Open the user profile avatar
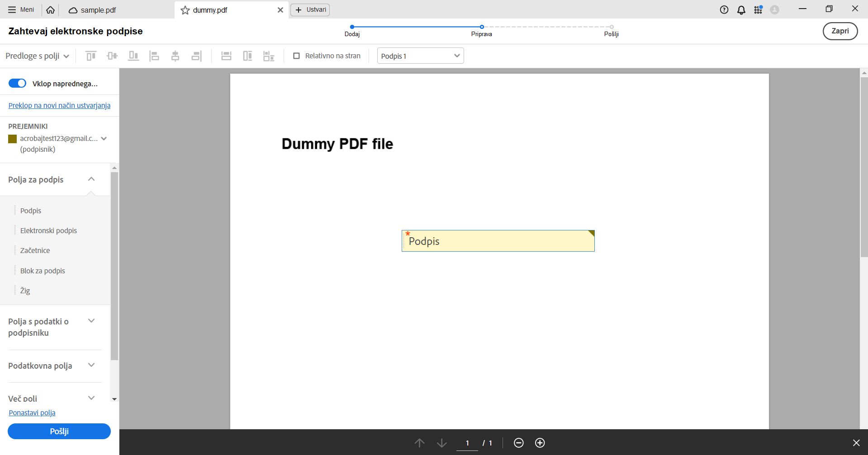 click(774, 10)
